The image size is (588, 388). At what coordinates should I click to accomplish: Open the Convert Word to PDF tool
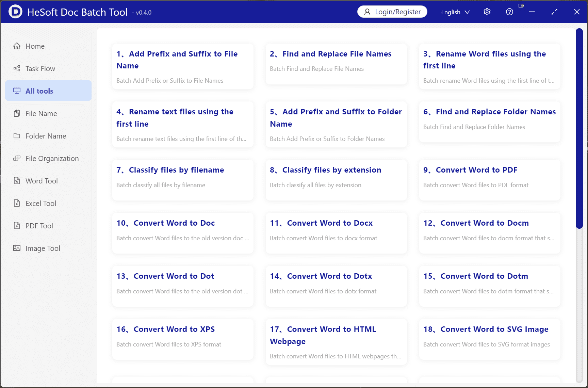click(x=489, y=180)
